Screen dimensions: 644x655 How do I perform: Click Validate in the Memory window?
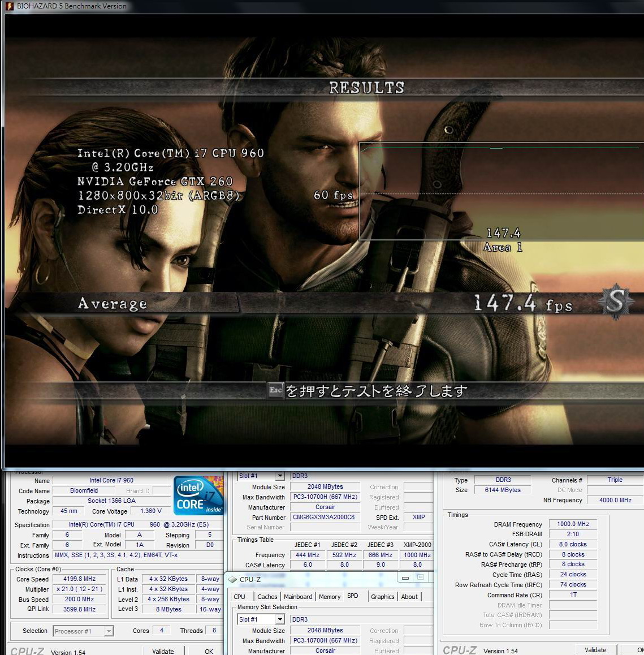595,650
